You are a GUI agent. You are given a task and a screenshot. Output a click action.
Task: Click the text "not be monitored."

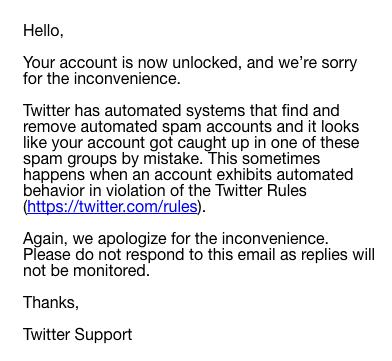86,270
